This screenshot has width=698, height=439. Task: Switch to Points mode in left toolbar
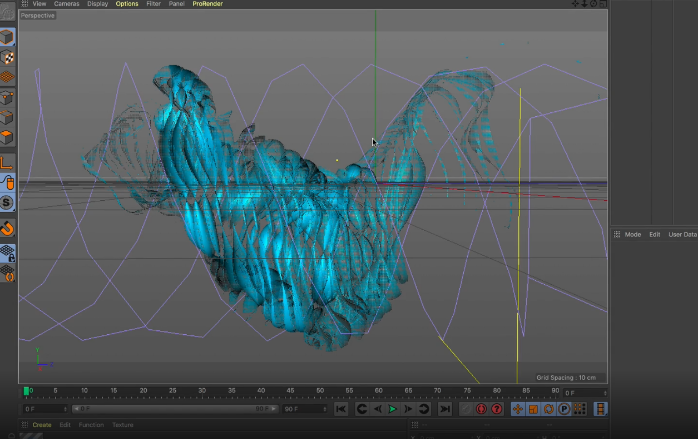click(x=7, y=98)
